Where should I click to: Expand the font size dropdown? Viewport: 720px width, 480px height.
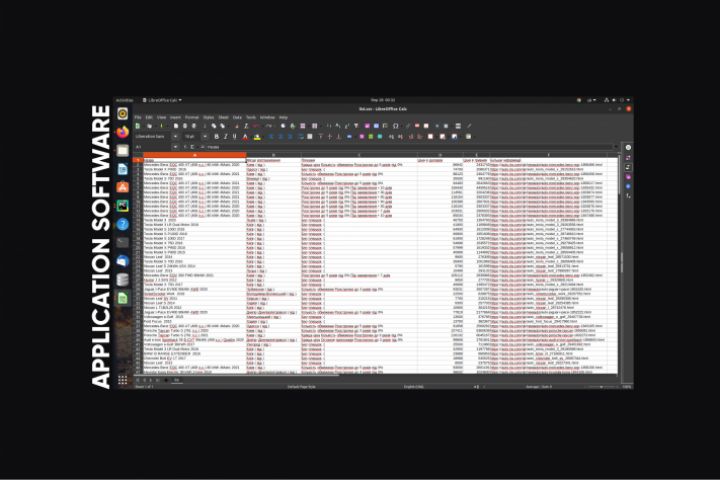pyautogui.click(x=205, y=137)
